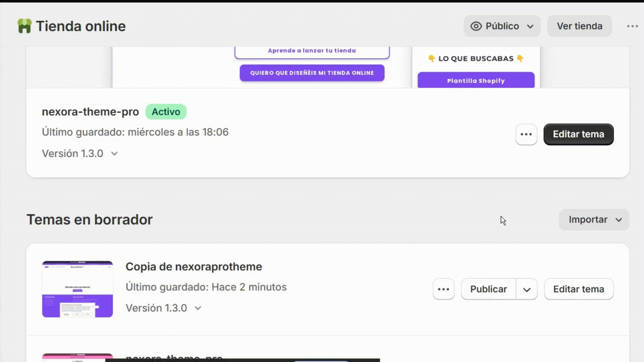The image size is (644, 362).
Task: Open the Importar dropdown
Action: tap(594, 220)
